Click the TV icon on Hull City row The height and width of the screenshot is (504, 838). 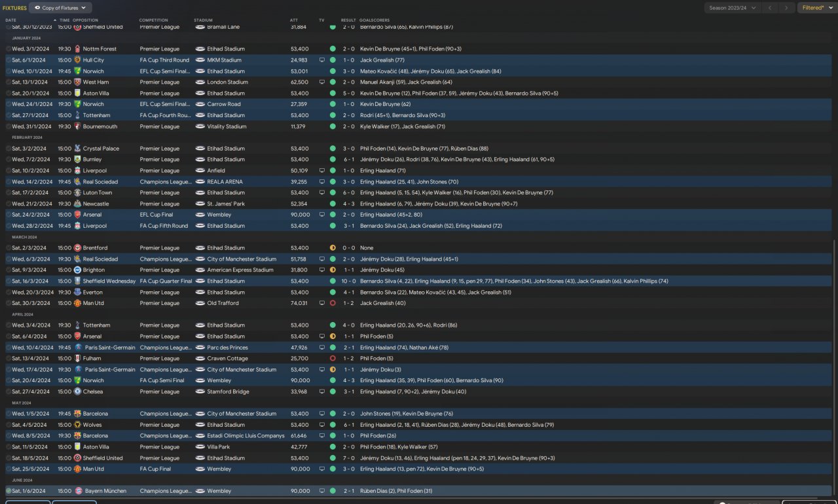tap(322, 60)
